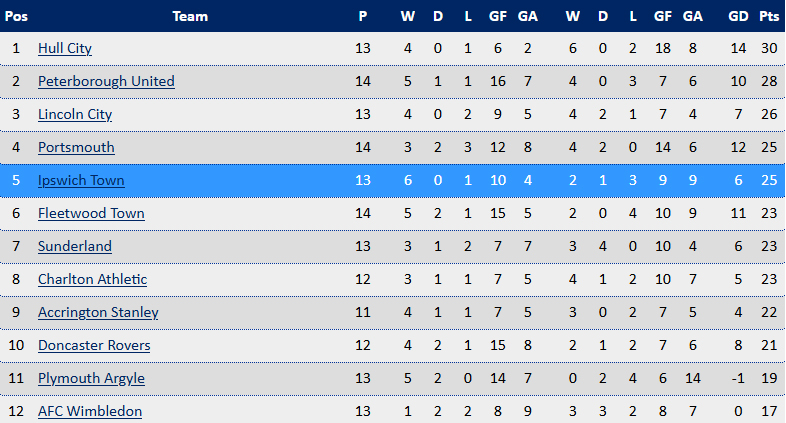Select the highlighted Ipswich Town link
This screenshot has width=786, height=423.
point(81,180)
